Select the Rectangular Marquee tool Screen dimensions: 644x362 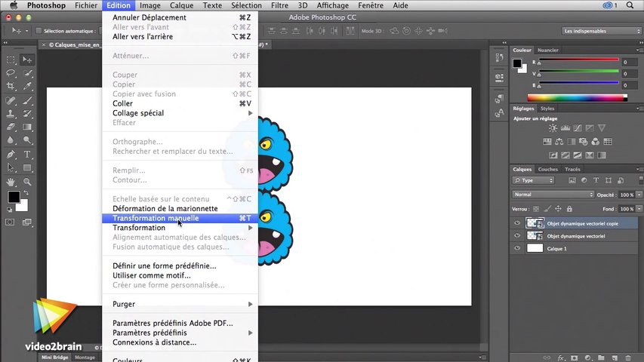[x=11, y=60]
